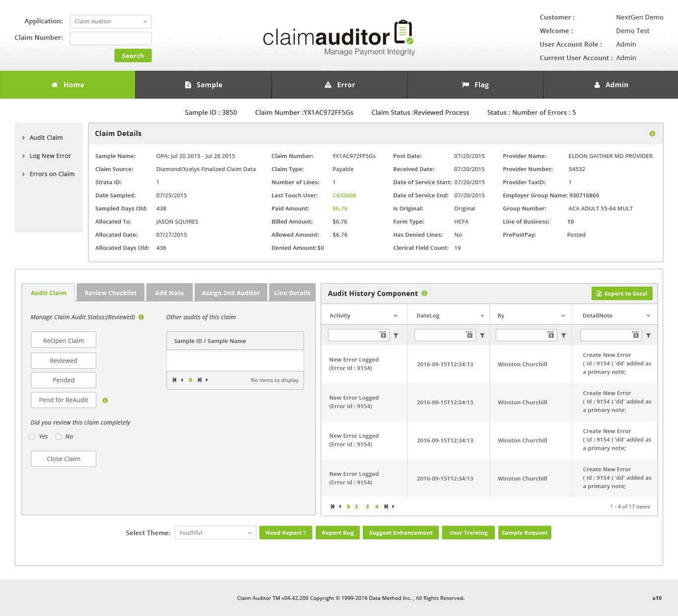This screenshot has width=678, height=616.
Task: Click the Pended status button
Action: point(64,380)
